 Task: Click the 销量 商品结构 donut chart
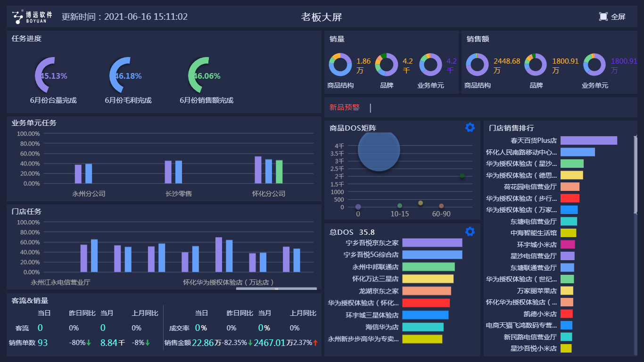click(340, 65)
